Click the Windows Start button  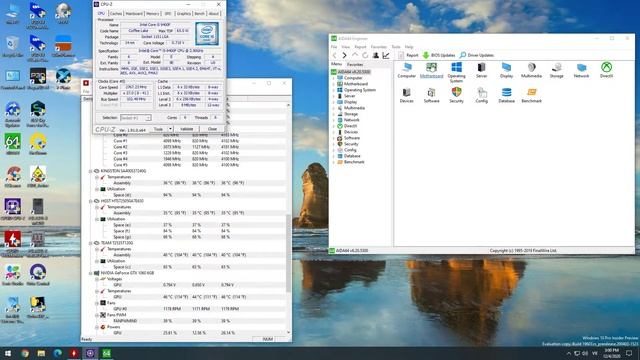pos(8,353)
